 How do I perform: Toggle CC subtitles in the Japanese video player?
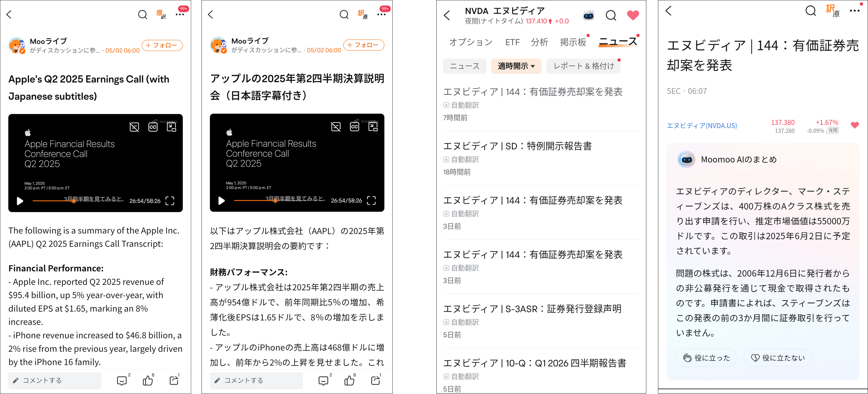coord(355,127)
